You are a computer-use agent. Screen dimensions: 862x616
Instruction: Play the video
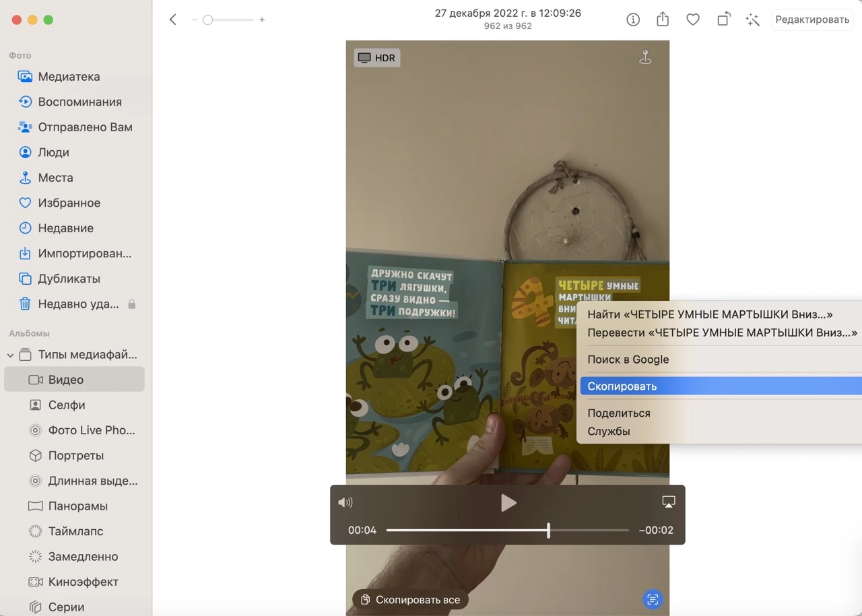click(508, 502)
